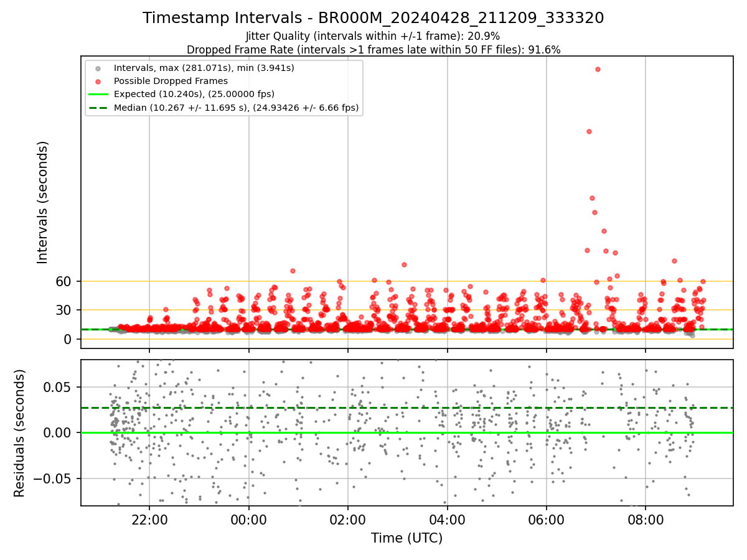Viewport: 747px width, 560px height.
Task: Select the 'Dropped Frame Rate' 91.6% subtitle line
Action: click(x=374, y=50)
